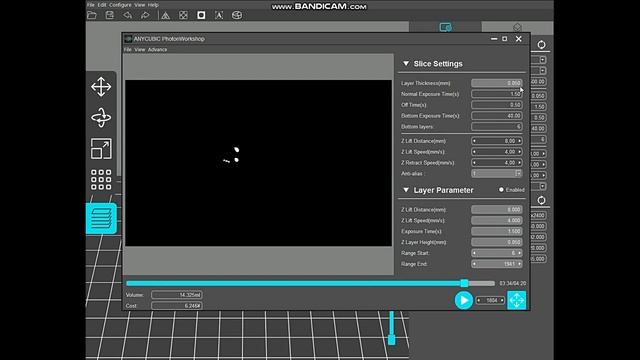The image size is (640, 360).
Task: Increase Z Retract Speed value
Action: tap(520, 162)
